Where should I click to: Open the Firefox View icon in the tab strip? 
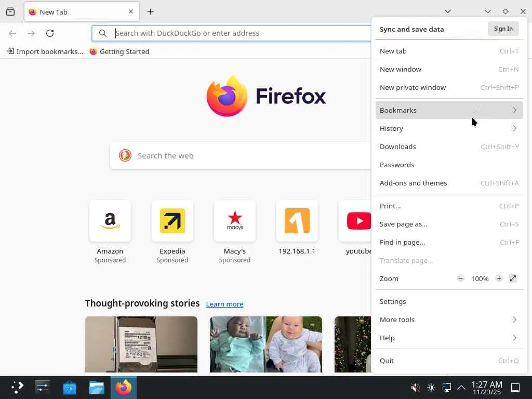click(x=10, y=12)
